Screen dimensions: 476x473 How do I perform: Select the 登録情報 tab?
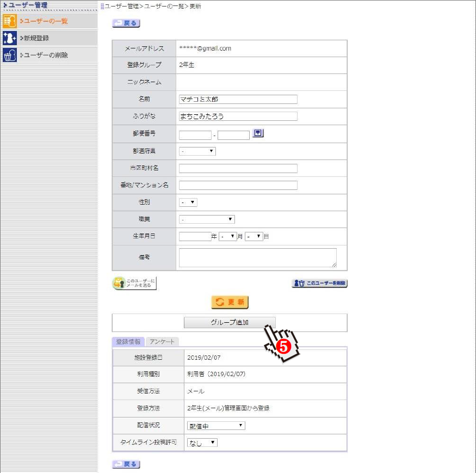coord(128,342)
